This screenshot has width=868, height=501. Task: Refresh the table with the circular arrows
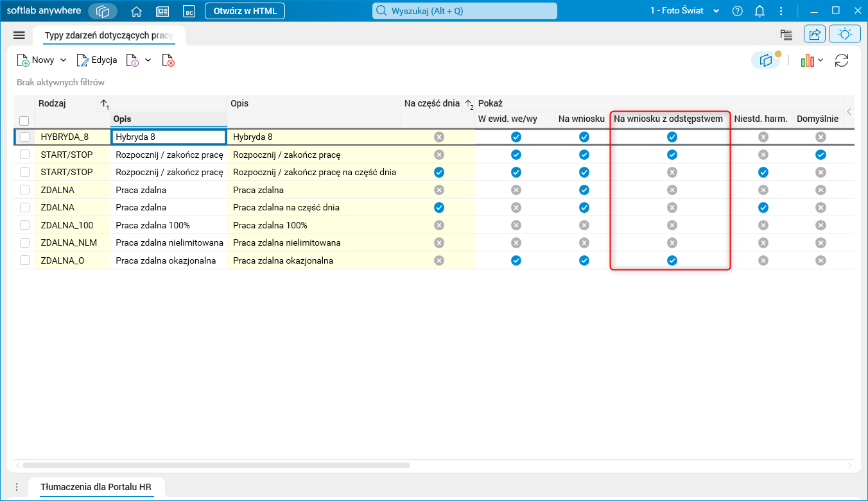point(842,60)
